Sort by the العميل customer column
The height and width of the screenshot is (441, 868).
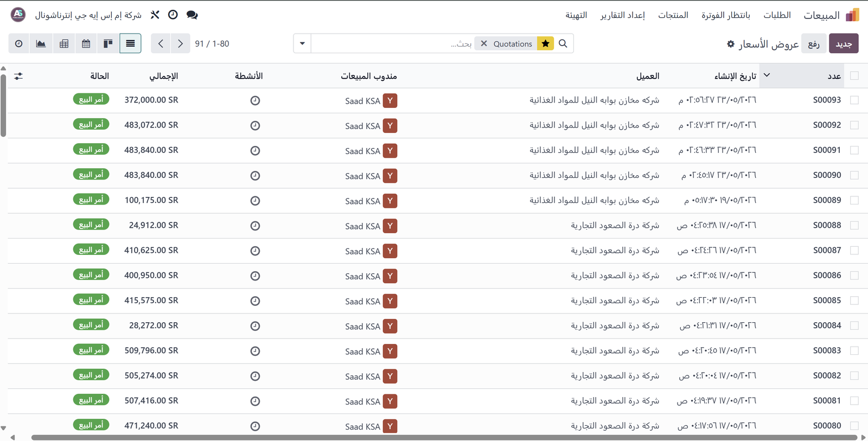pyautogui.click(x=648, y=76)
